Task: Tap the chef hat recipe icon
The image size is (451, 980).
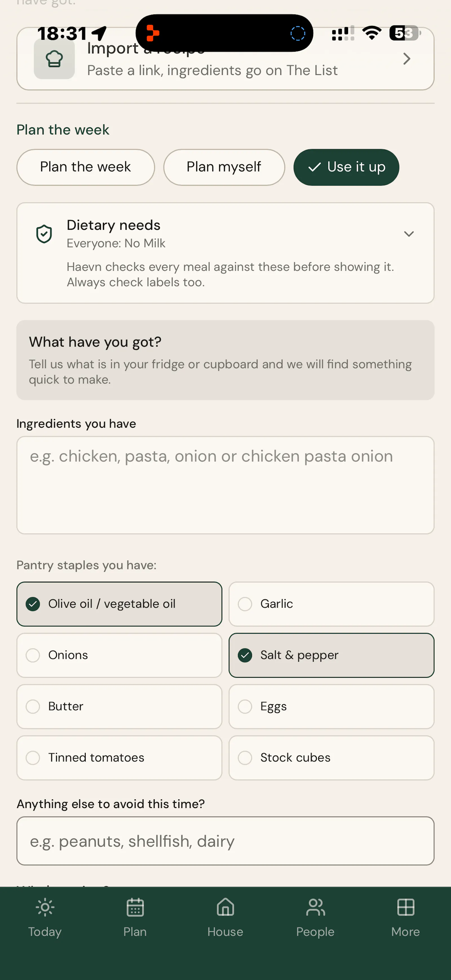Action: click(x=54, y=59)
